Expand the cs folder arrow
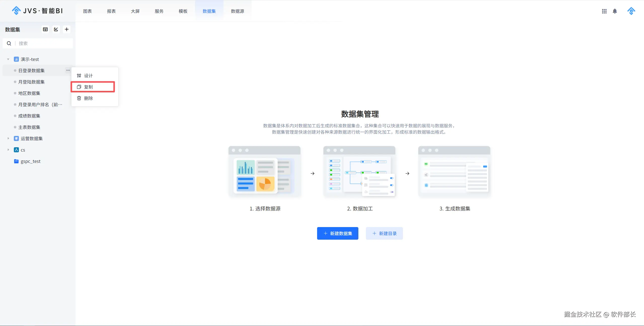The image size is (644, 326). coord(8,150)
